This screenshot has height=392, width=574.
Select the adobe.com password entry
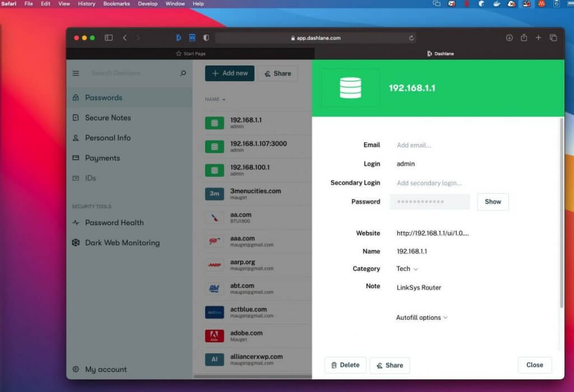click(x=247, y=335)
